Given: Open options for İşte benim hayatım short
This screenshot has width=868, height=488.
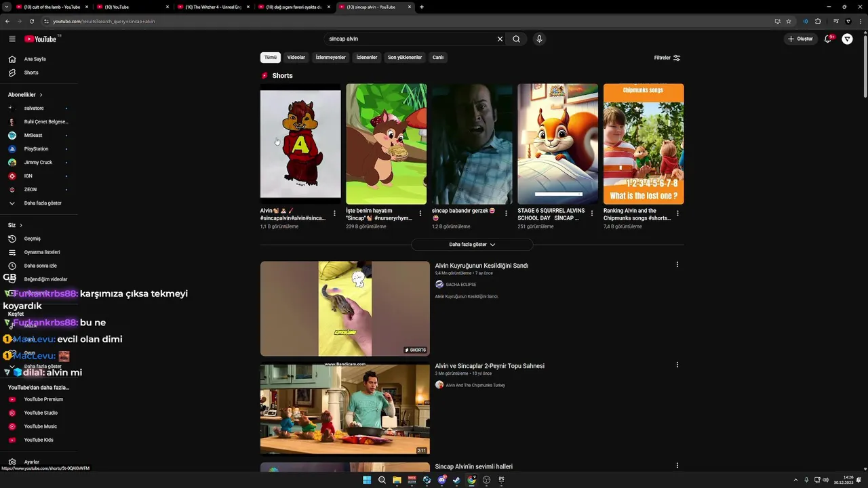Looking at the screenshot, I should (x=420, y=213).
